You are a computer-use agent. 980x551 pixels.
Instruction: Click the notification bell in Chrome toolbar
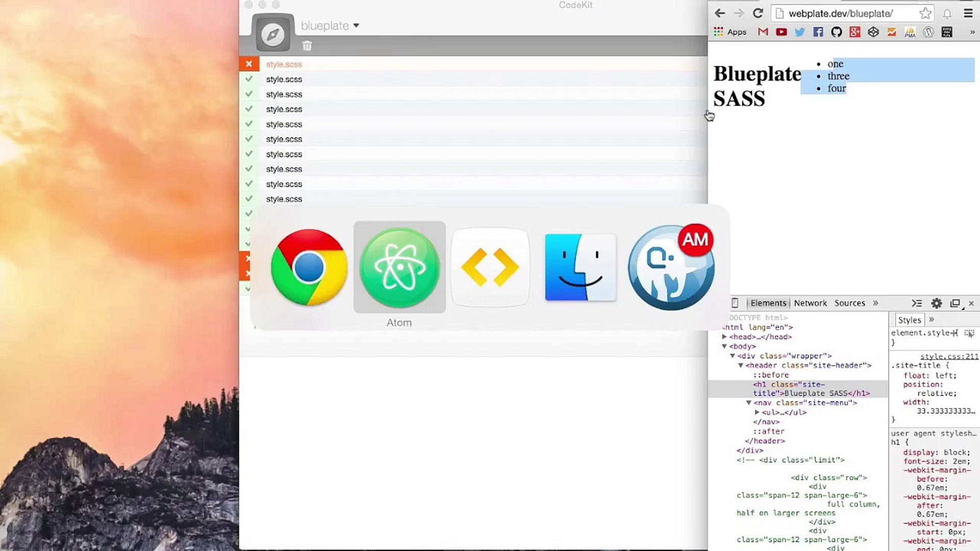(x=947, y=14)
